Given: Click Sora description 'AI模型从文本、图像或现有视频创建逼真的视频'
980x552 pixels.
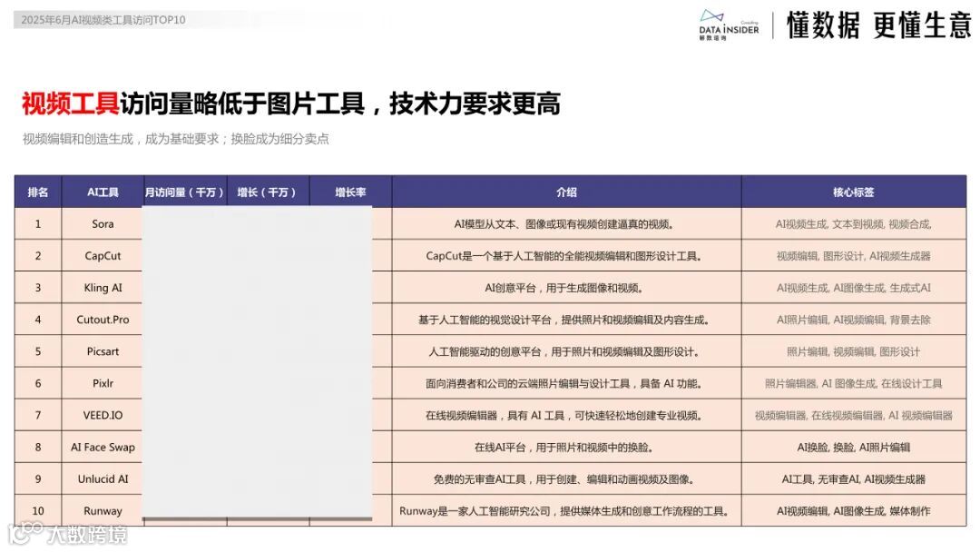Looking at the screenshot, I should click(x=565, y=224).
